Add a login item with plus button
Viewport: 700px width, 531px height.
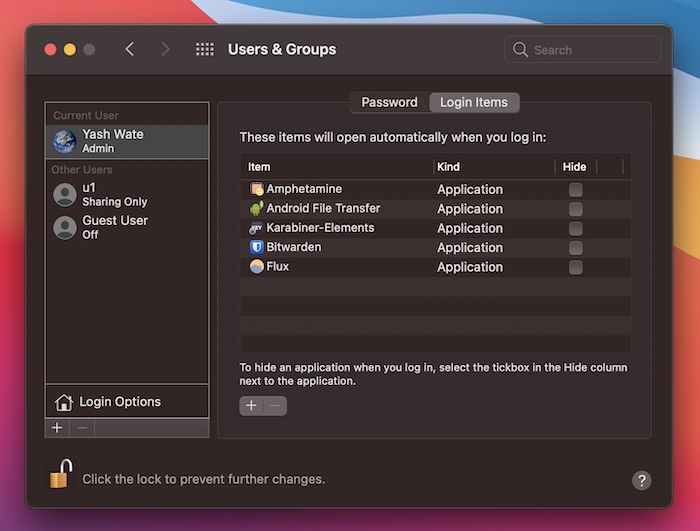click(x=251, y=405)
